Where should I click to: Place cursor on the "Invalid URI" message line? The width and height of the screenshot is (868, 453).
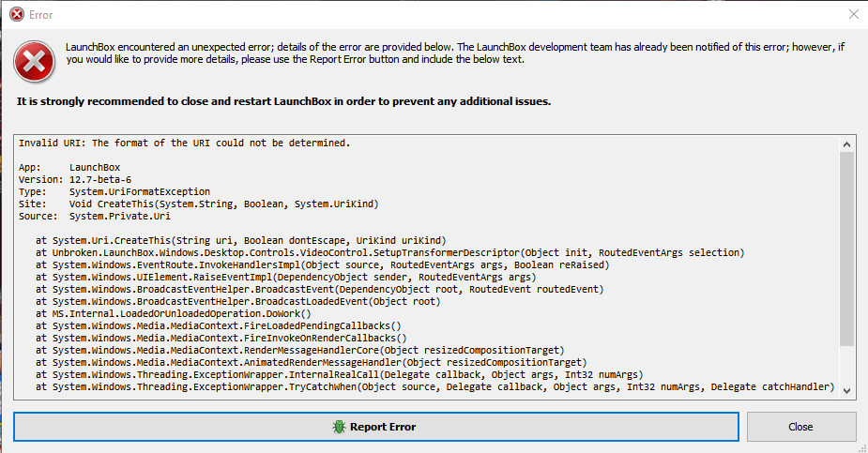(184, 143)
